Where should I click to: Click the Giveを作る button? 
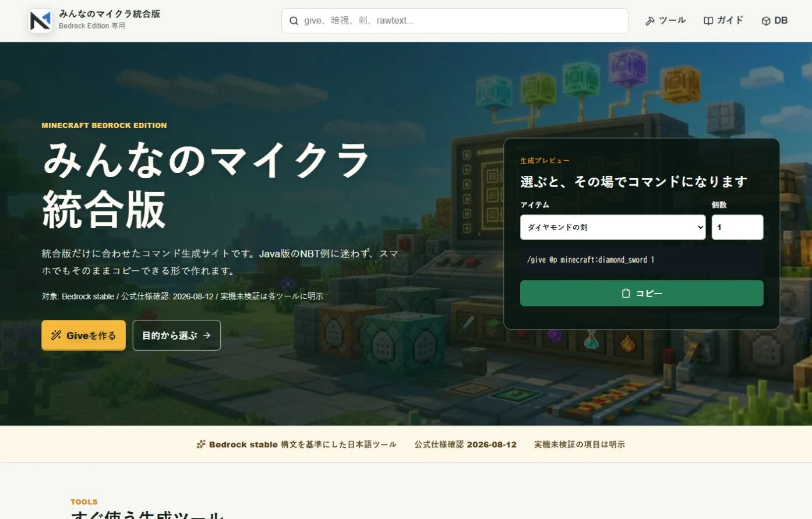83,335
